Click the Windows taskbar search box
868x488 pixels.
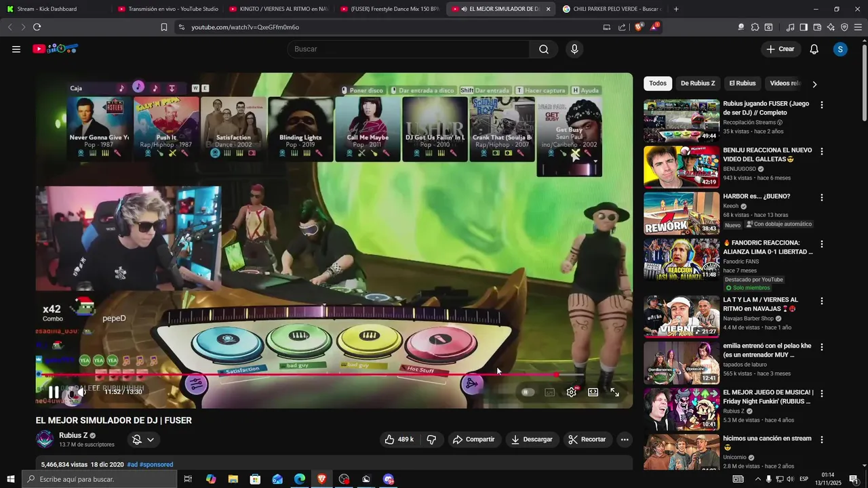coord(99,479)
